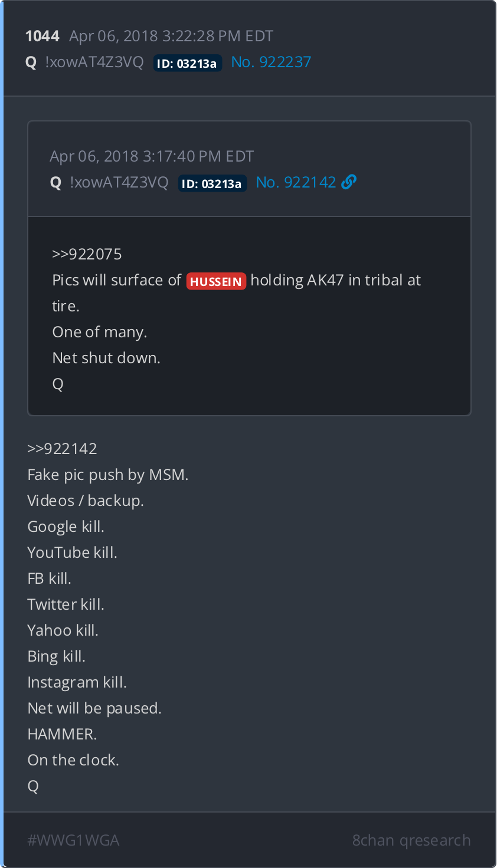Click the post number 1044
This screenshot has height=868, width=497.
pyautogui.click(x=42, y=36)
